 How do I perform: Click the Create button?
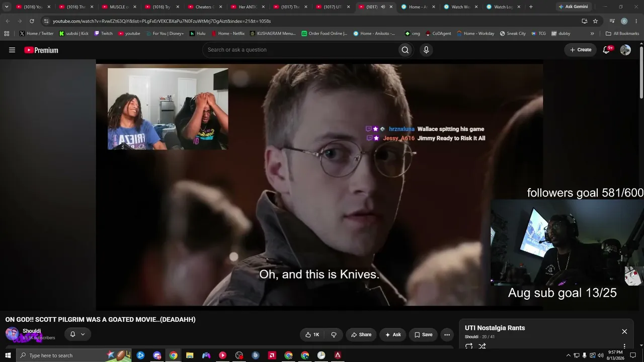[x=581, y=50]
